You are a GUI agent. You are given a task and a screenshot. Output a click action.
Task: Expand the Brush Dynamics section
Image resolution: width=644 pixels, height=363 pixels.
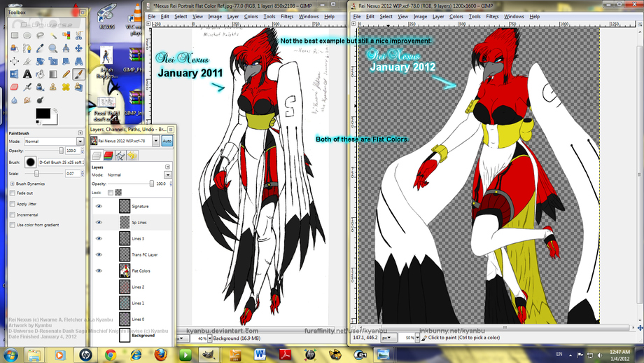pos(12,184)
